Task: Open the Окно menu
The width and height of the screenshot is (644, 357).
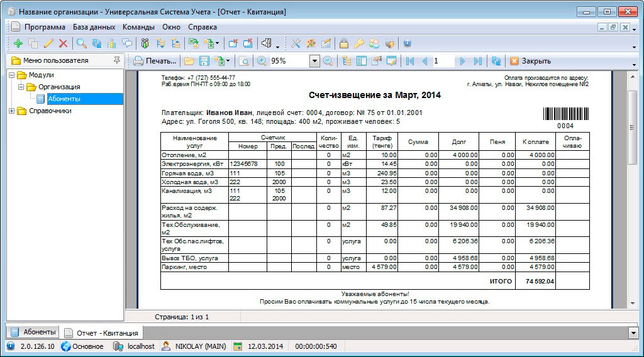Action: point(171,27)
